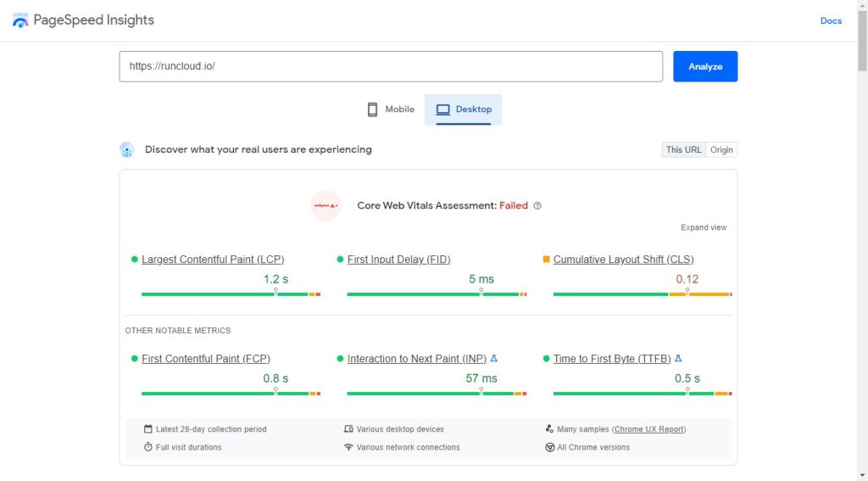Click the page vertical scrollbar thumb
The height and width of the screenshot is (481, 868).
pos(862,40)
